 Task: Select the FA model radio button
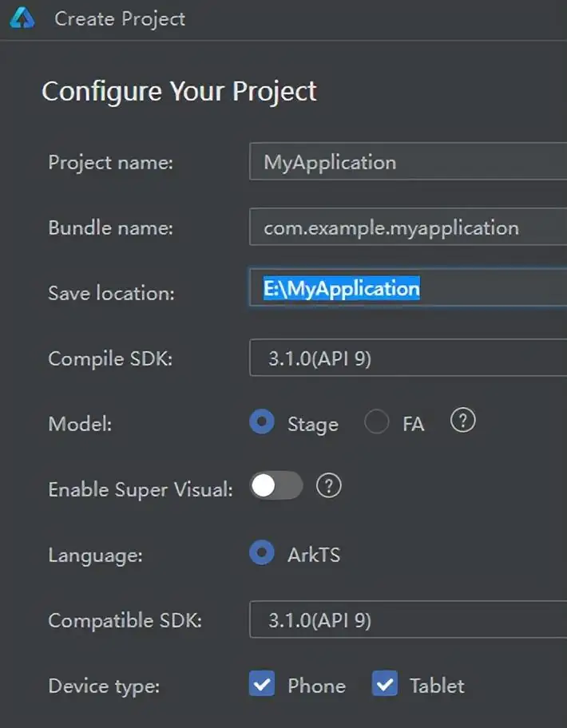[376, 422]
